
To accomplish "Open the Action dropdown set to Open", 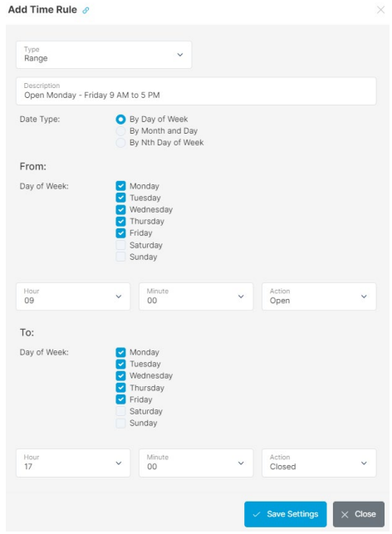I will click(319, 296).
